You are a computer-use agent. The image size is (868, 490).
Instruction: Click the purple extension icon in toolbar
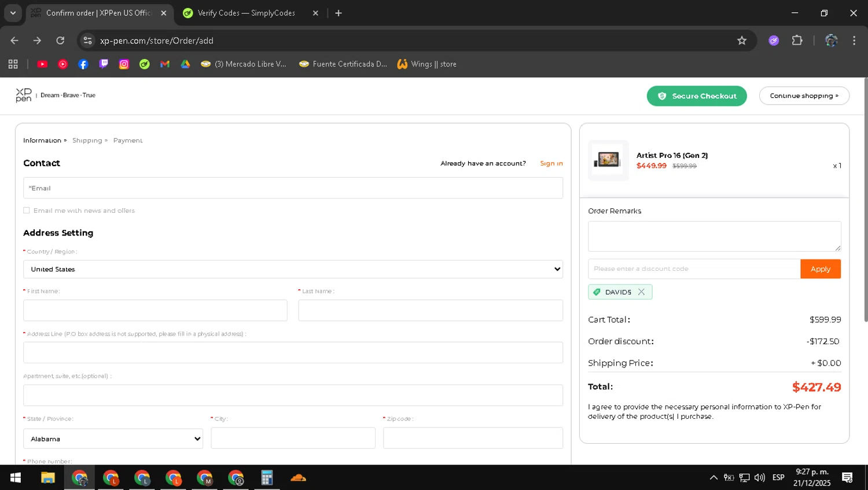(x=774, y=40)
